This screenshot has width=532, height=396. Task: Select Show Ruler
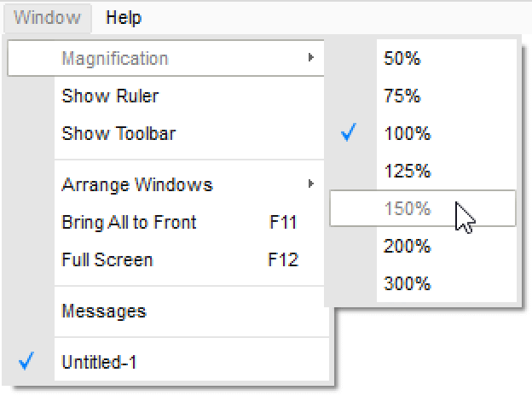pos(110,96)
